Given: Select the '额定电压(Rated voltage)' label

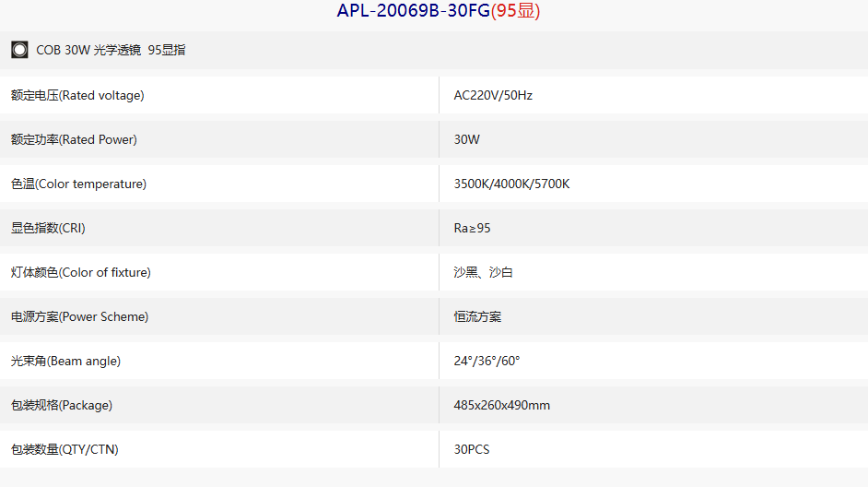Looking at the screenshot, I should 77,95.
